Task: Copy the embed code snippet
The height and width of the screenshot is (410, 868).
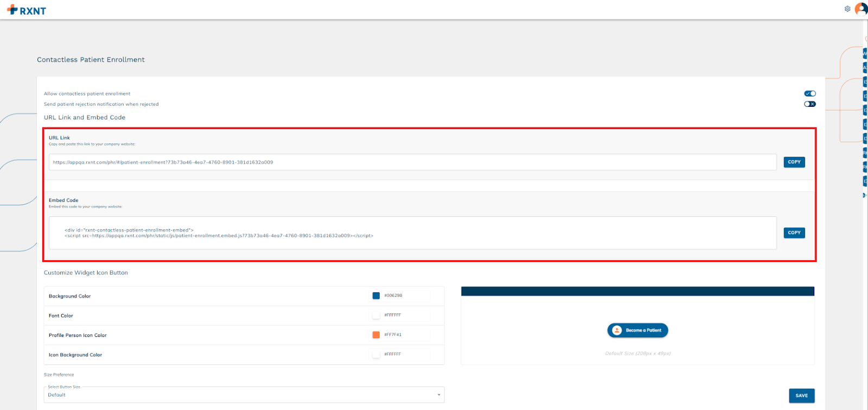Action: click(794, 233)
